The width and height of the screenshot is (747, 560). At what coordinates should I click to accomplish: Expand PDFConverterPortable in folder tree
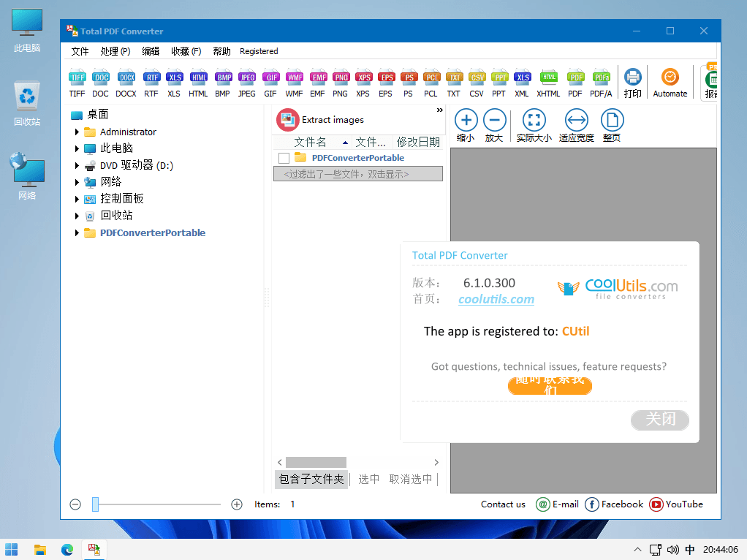pos(77,233)
